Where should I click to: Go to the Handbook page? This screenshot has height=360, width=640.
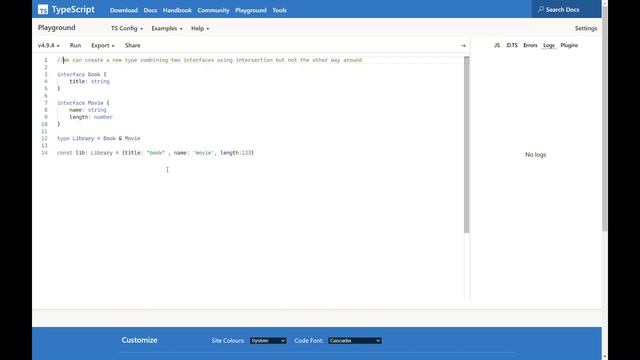(x=177, y=10)
